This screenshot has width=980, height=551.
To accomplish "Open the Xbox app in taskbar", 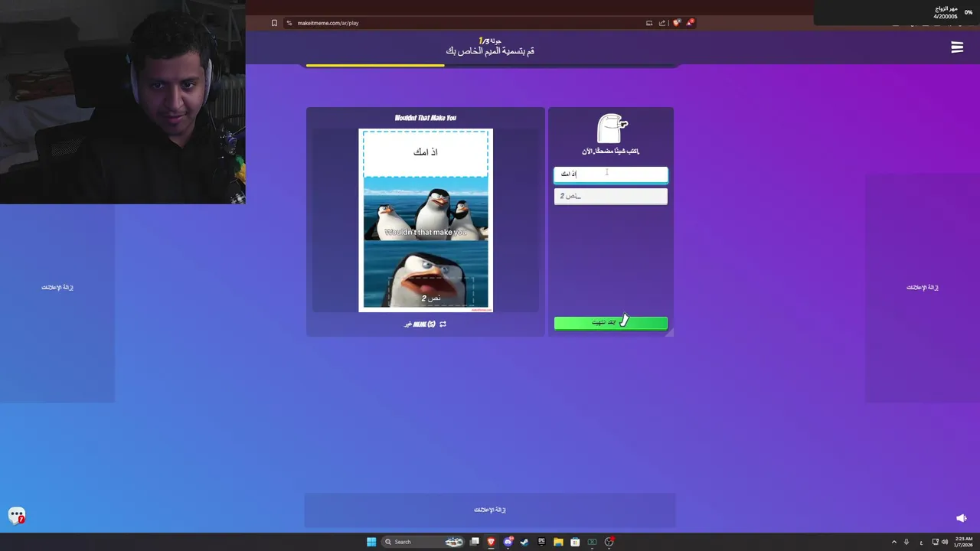I will click(592, 542).
